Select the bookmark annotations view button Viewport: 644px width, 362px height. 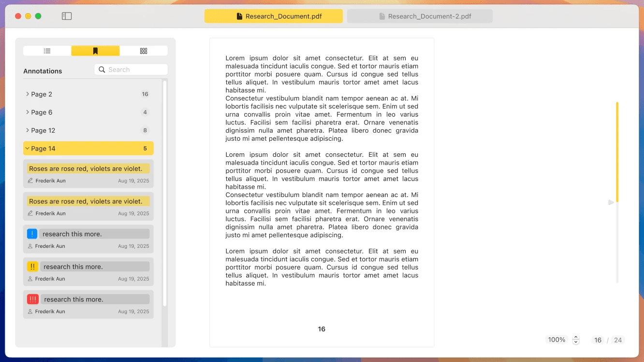[x=95, y=51]
